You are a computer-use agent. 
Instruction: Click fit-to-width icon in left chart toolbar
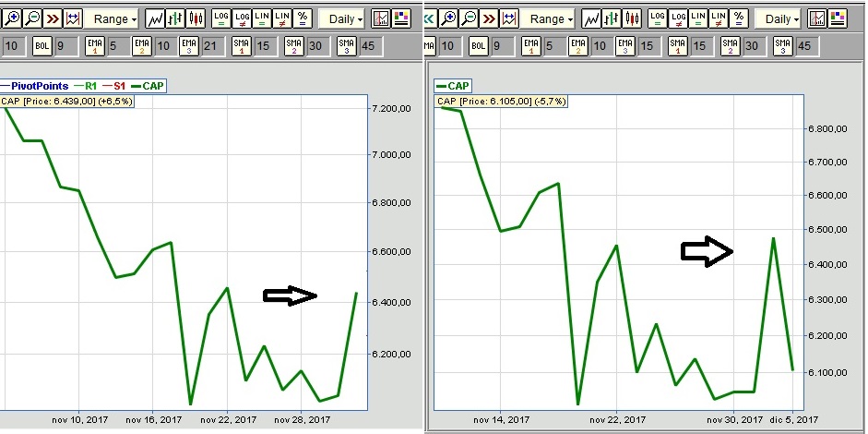(73, 18)
